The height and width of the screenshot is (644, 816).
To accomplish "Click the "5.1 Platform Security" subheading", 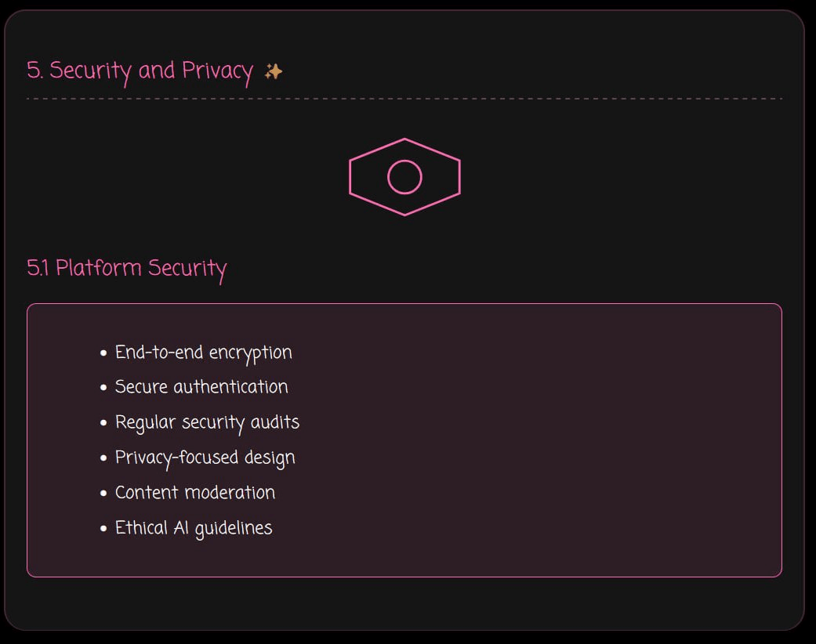I will click(127, 269).
